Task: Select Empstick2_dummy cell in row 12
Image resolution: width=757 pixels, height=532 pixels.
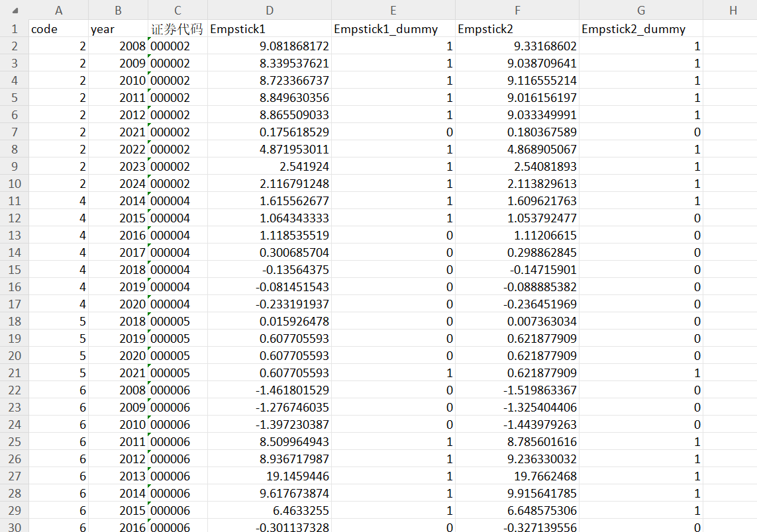Action: pos(641,218)
